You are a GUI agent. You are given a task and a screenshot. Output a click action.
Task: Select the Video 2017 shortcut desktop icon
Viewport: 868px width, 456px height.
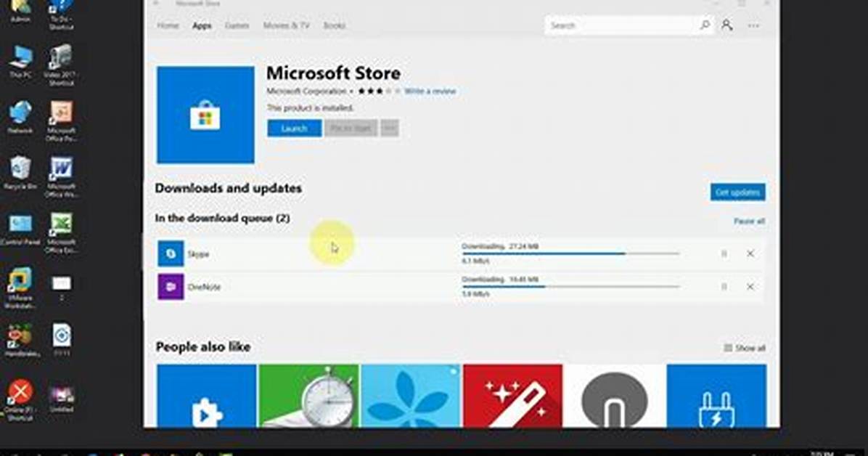pos(61,65)
